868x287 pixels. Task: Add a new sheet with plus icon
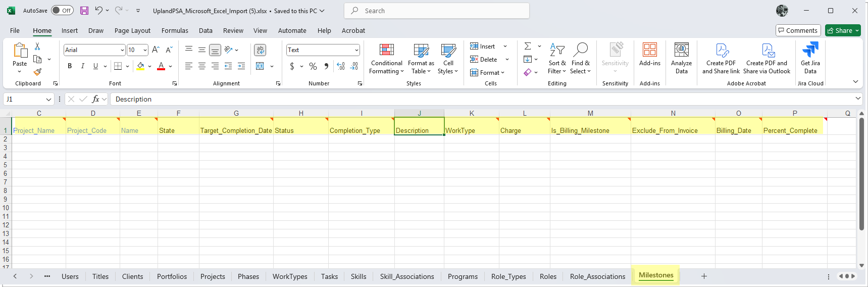[704, 276]
